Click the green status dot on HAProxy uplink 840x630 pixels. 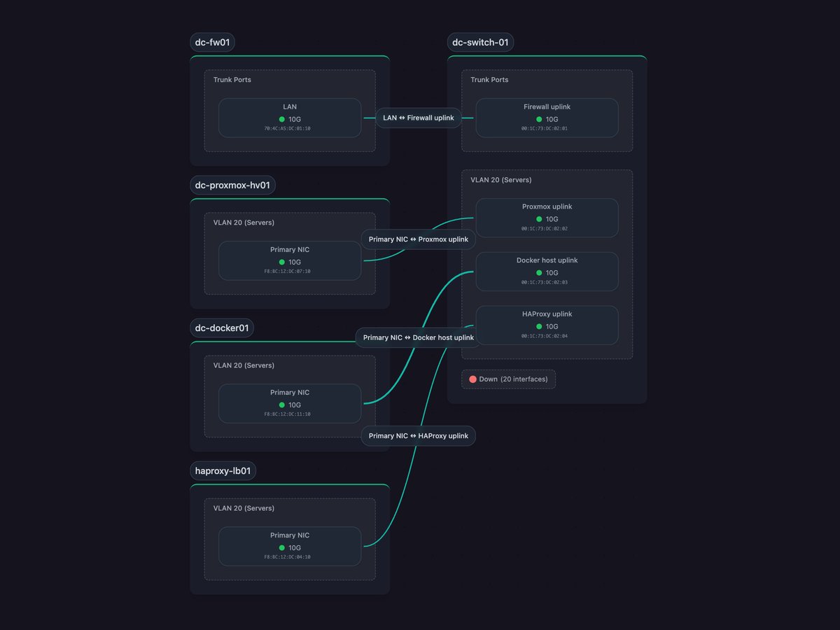tap(539, 327)
